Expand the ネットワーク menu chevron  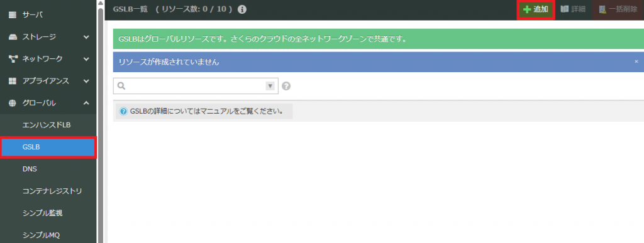86,59
